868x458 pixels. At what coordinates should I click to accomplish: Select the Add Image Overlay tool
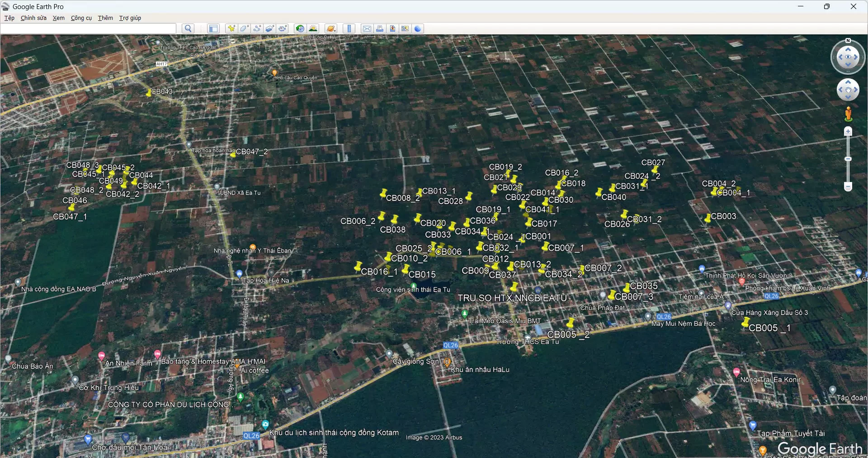270,29
